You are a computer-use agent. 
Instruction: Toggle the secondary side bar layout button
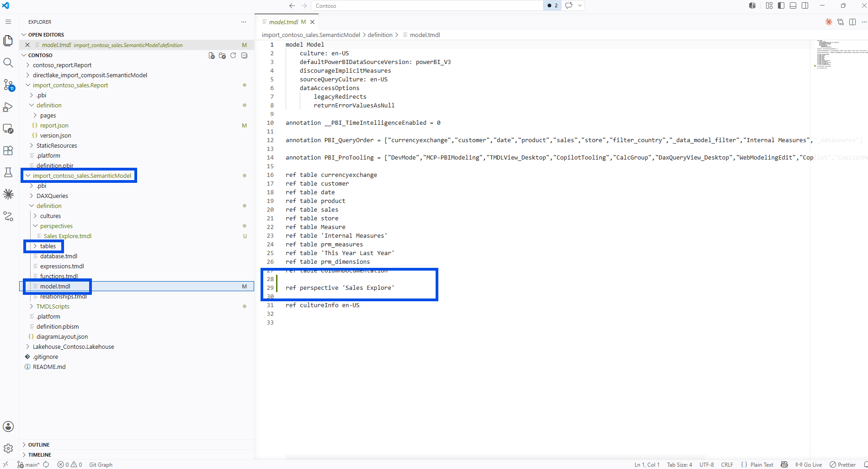point(805,5)
